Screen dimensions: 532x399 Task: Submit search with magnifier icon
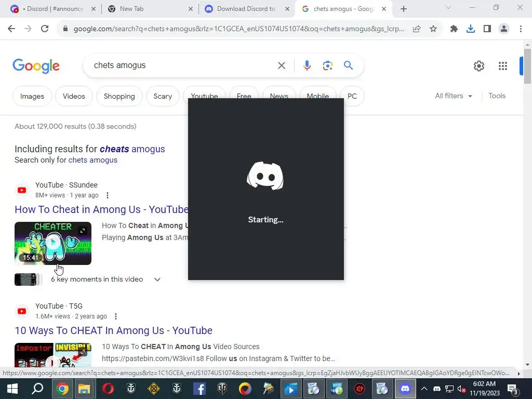348,65
